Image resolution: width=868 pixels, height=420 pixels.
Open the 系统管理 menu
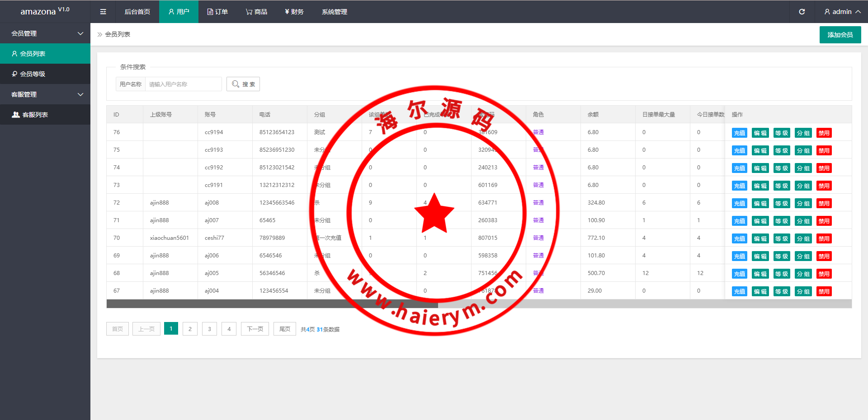tap(335, 12)
